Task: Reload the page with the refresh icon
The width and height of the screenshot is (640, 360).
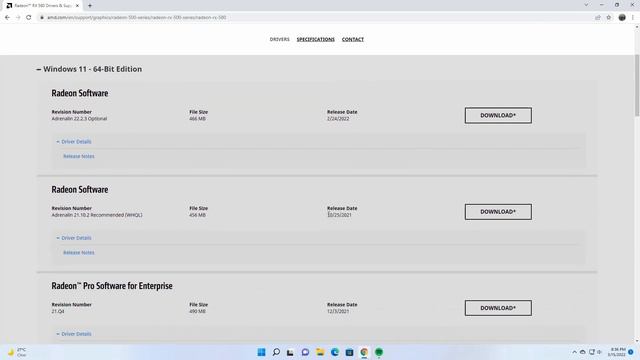Action: (x=29, y=18)
